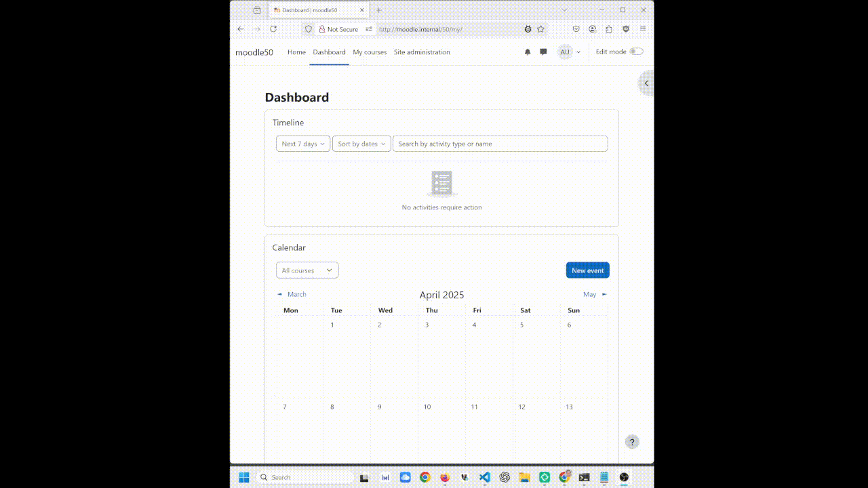Open the Windows Start menu
Viewport: 868px width, 488px height.
(244, 477)
